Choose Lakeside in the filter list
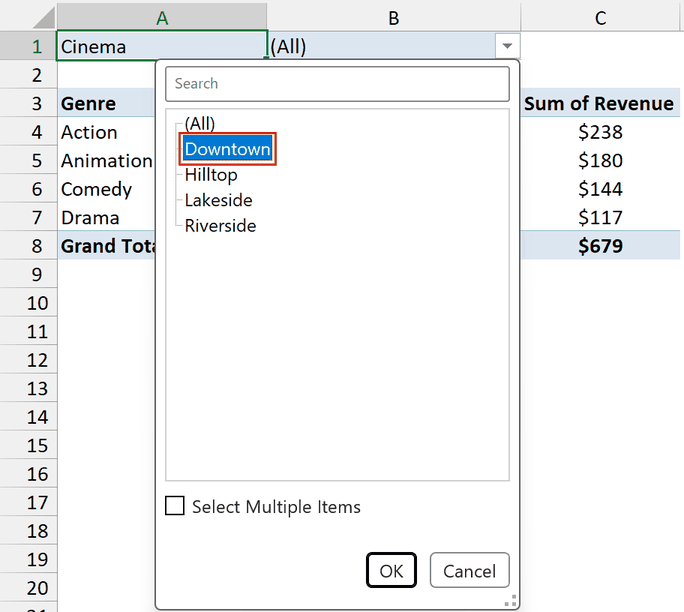The width and height of the screenshot is (684, 612). click(218, 200)
